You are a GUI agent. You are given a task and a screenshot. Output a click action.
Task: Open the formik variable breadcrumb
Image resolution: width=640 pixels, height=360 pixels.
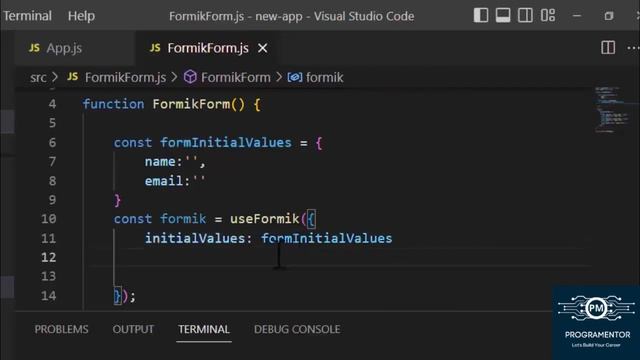pyautogui.click(x=324, y=78)
